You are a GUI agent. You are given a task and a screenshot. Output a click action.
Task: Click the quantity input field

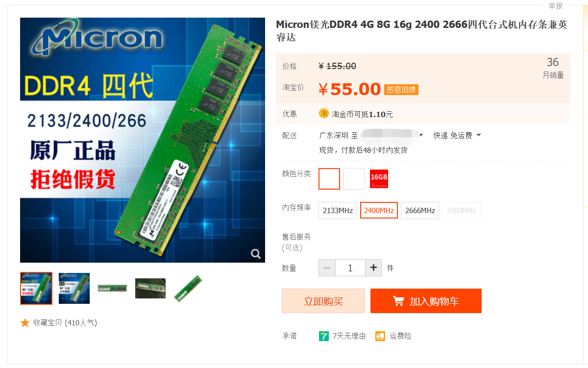350,268
